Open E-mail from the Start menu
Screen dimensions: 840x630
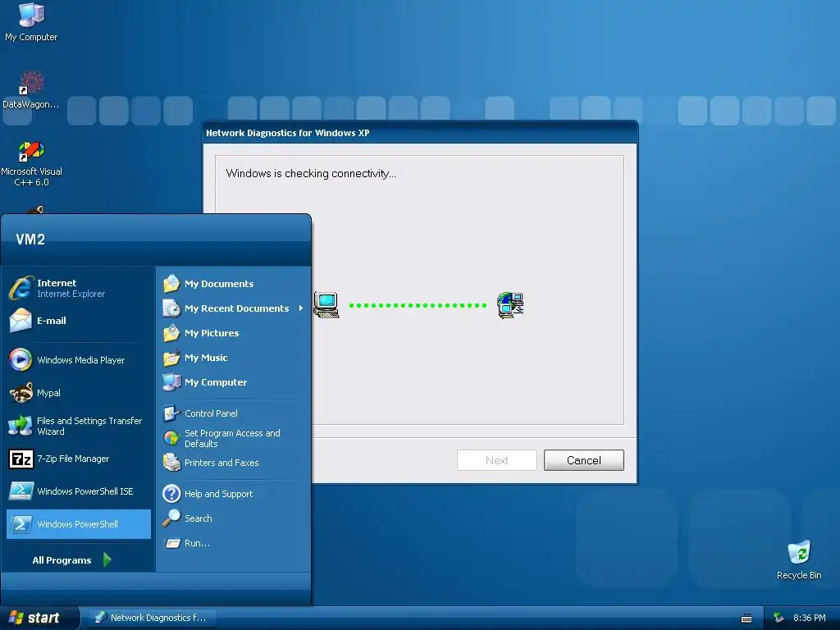[78, 321]
